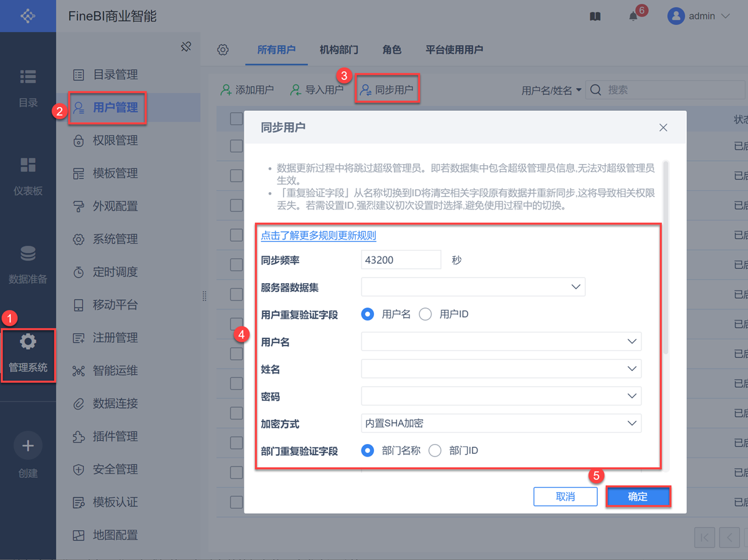748x560 pixels.
Task: Click the 智能运维 icon
Action: (79, 371)
